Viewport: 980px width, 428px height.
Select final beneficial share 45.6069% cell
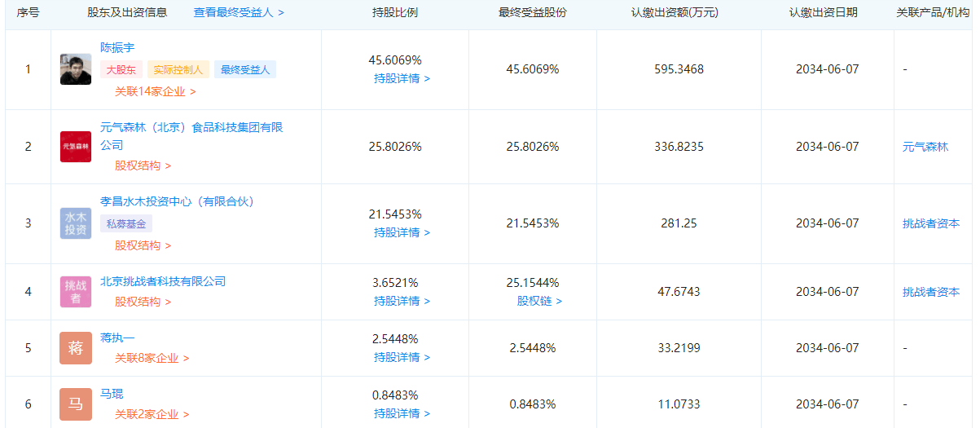(x=533, y=69)
